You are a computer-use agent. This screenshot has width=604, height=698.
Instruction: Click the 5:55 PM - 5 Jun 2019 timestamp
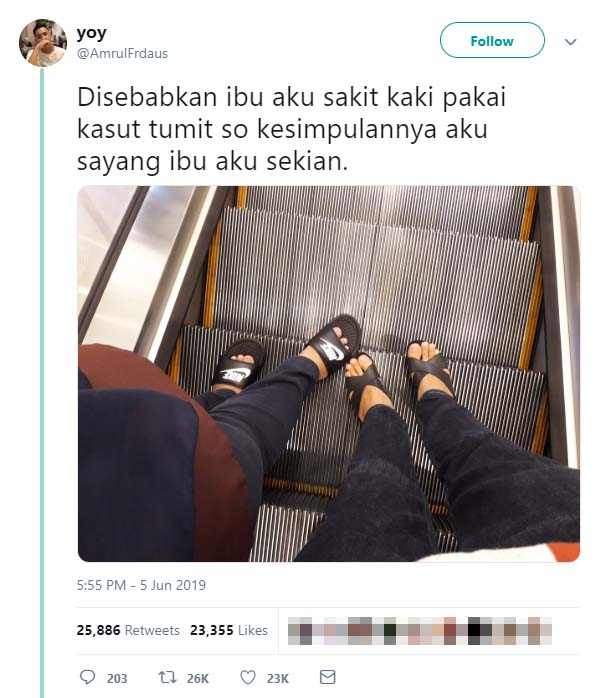coord(141,585)
